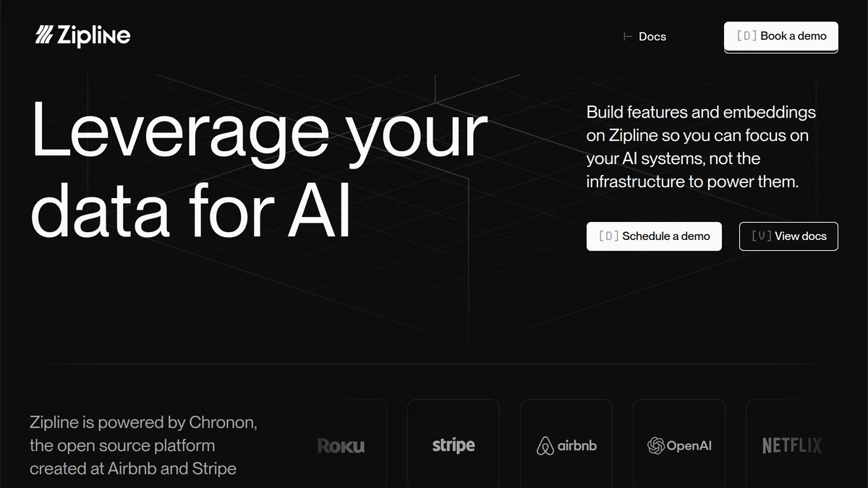
Task: Open View docs
Action: click(x=788, y=236)
